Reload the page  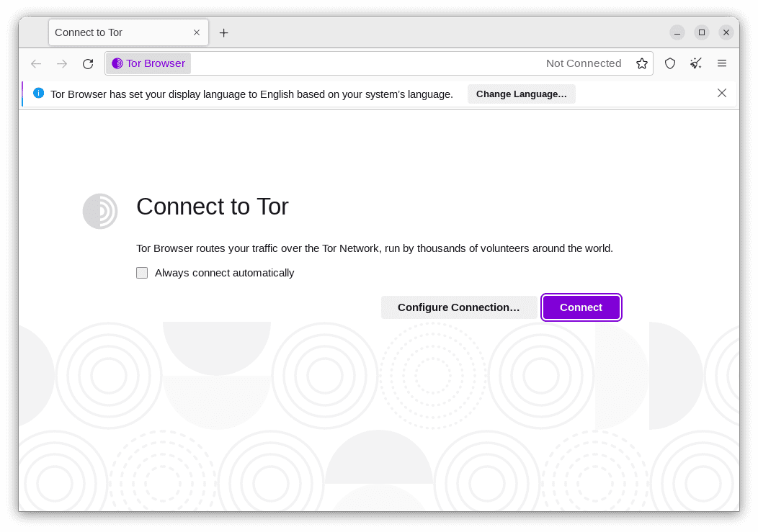pyautogui.click(x=88, y=63)
